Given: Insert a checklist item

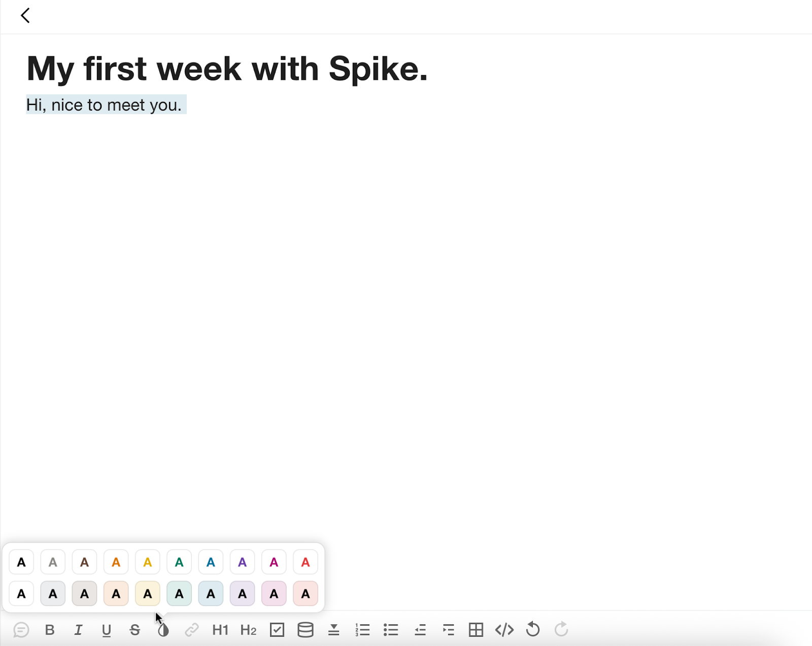Looking at the screenshot, I should (x=277, y=630).
